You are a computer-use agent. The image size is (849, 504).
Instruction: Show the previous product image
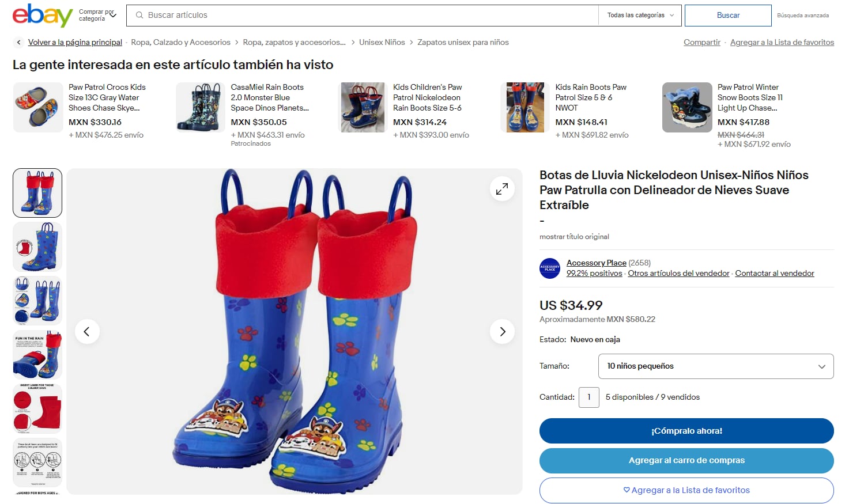(87, 331)
